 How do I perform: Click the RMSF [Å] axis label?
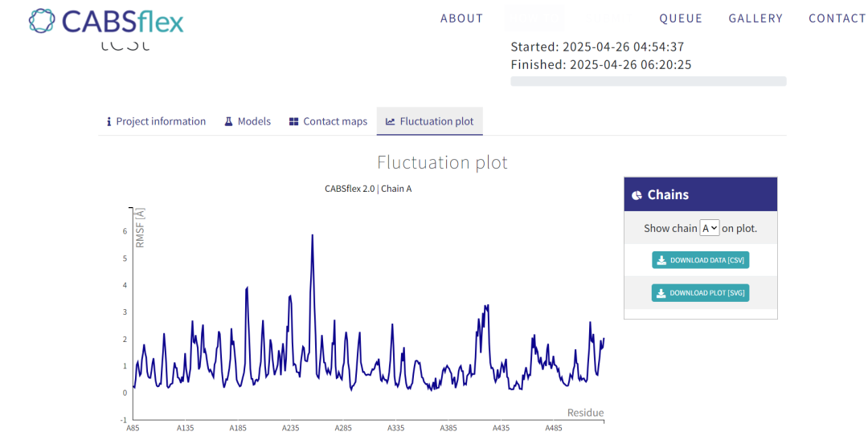[140, 228]
